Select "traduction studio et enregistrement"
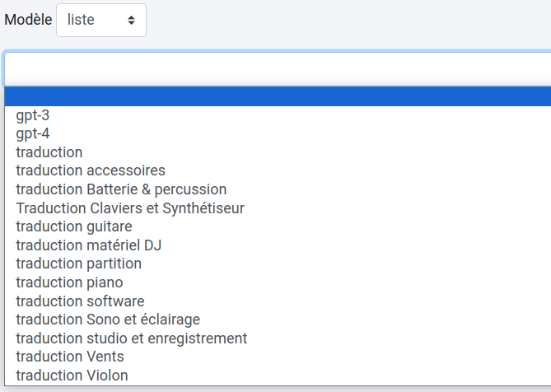This screenshot has height=392, width=551. [x=132, y=338]
